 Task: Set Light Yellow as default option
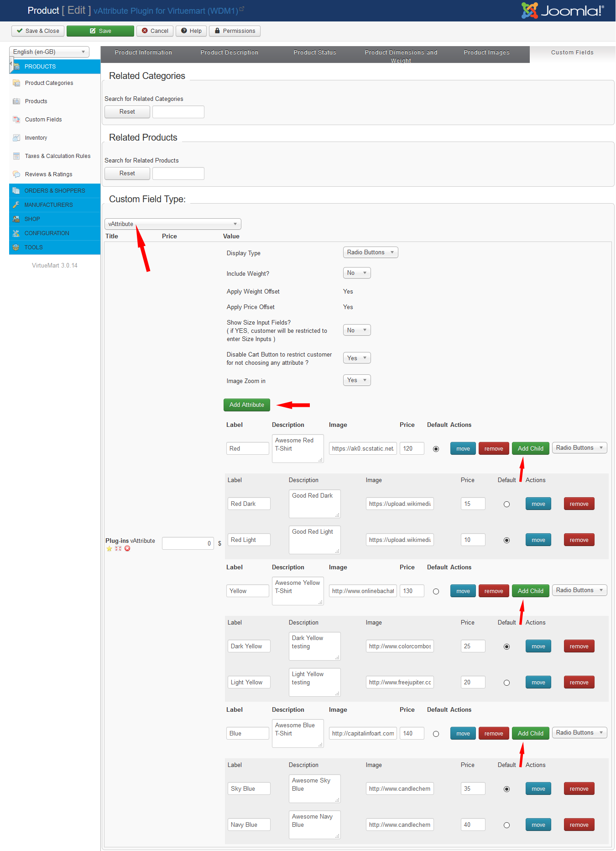coord(506,683)
